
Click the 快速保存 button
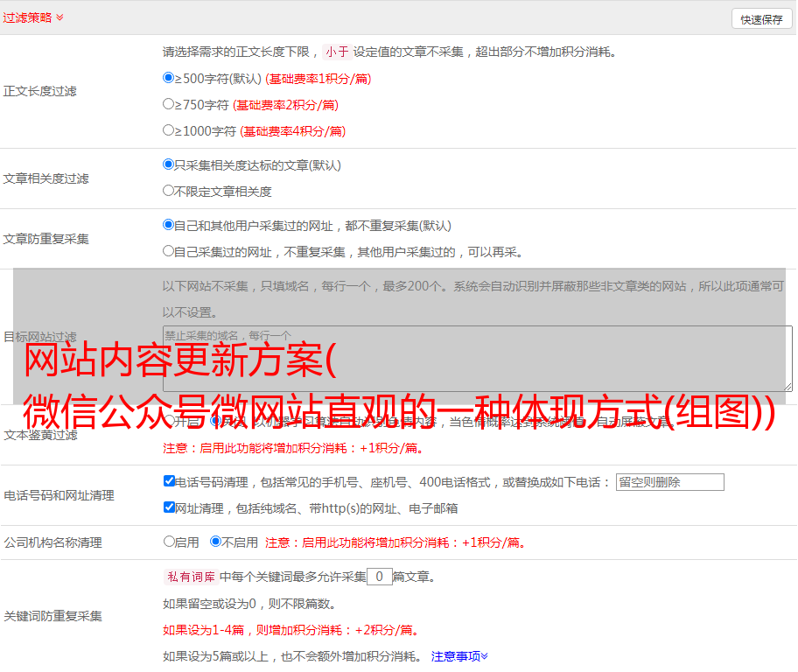[761, 19]
